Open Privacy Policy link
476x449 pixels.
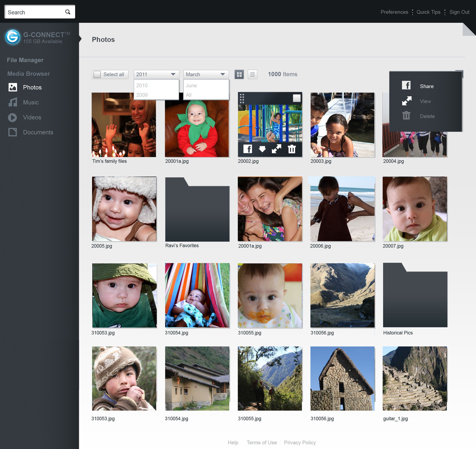click(x=300, y=442)
